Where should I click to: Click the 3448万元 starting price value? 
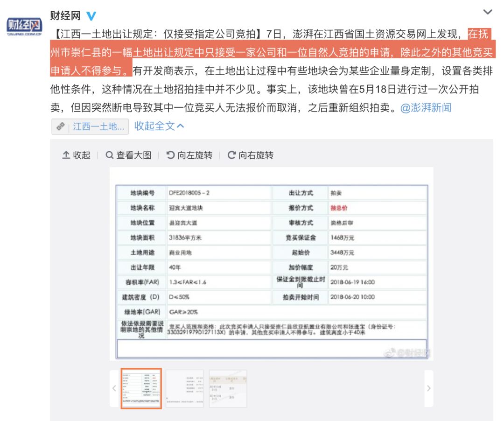pos(342,253)
